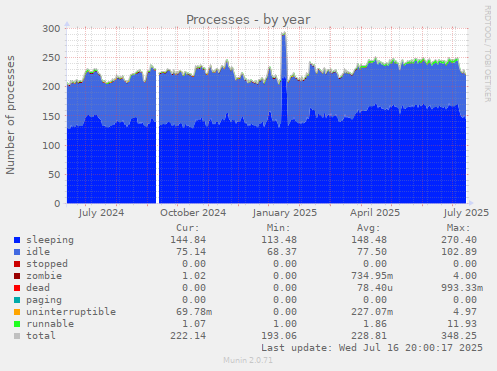This screenshot has height=371, width=497.
Task: Click the runnable legend color swatch
Action: tap(17, 324)
